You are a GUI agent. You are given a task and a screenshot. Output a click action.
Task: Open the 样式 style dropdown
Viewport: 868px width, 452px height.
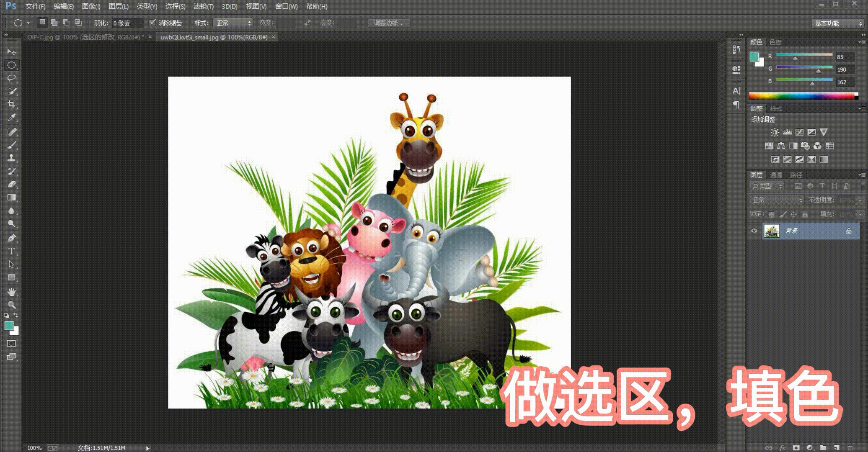233,23
